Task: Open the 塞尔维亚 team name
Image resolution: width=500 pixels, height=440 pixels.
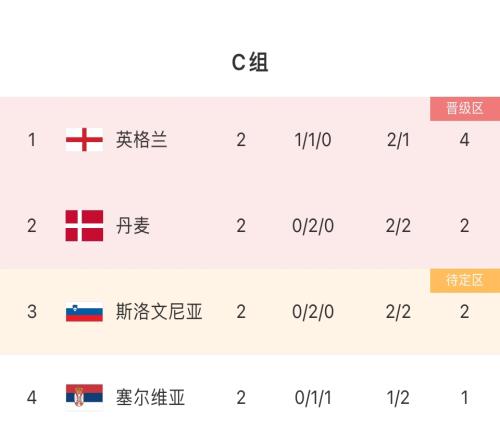Action: tap(150, 397)
